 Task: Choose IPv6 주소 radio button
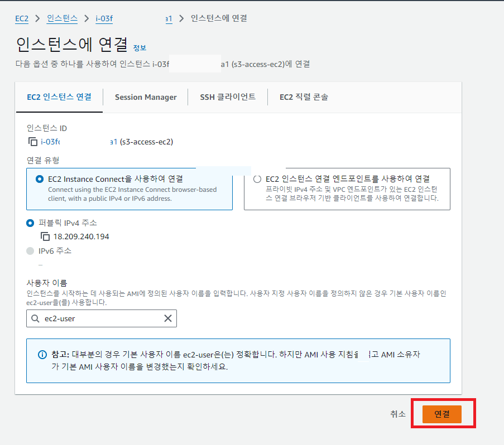(30, 251)
